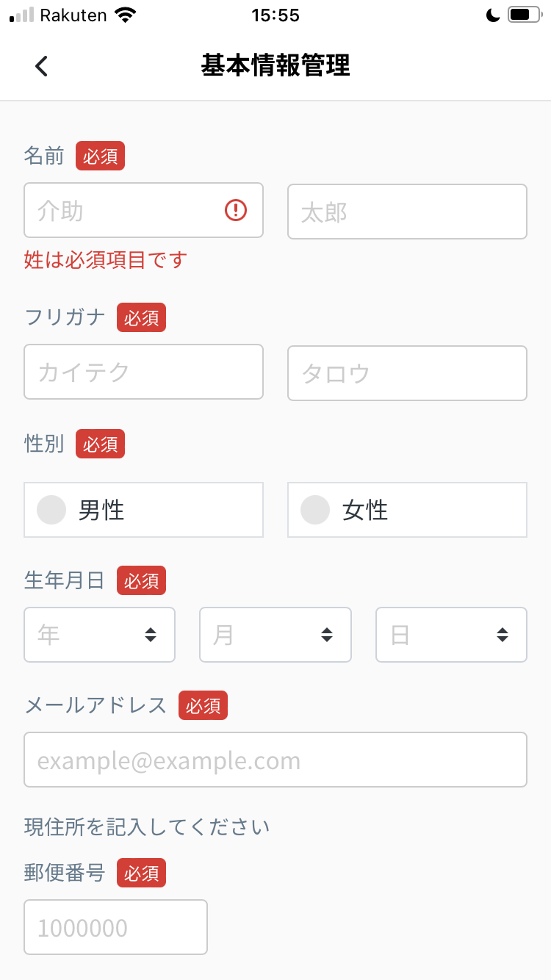Tap the Wi-Fi status icon
The width and height of the screenshot is (551, 980).
(126, 15)
